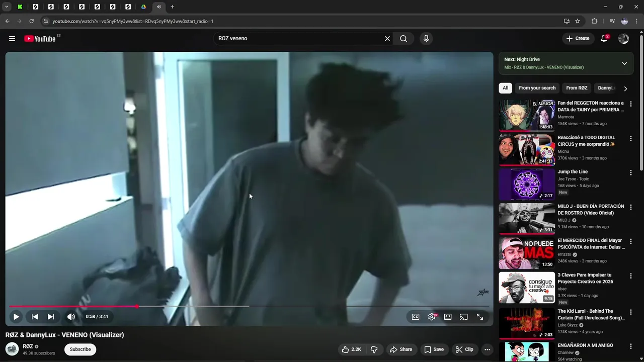The width and height of the screenshot is (644, 362).
Task: Cast video with Play on TV icon
Action: click(x=464, y=317)
